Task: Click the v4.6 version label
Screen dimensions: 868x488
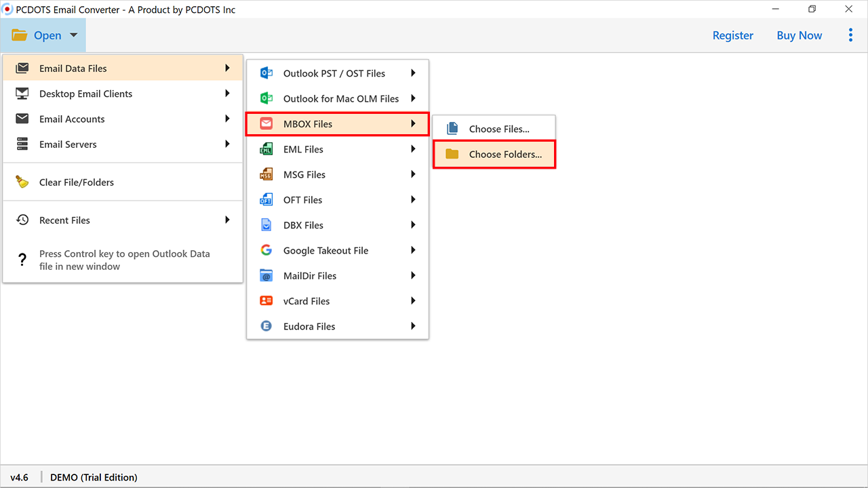Action: (20, 477)
